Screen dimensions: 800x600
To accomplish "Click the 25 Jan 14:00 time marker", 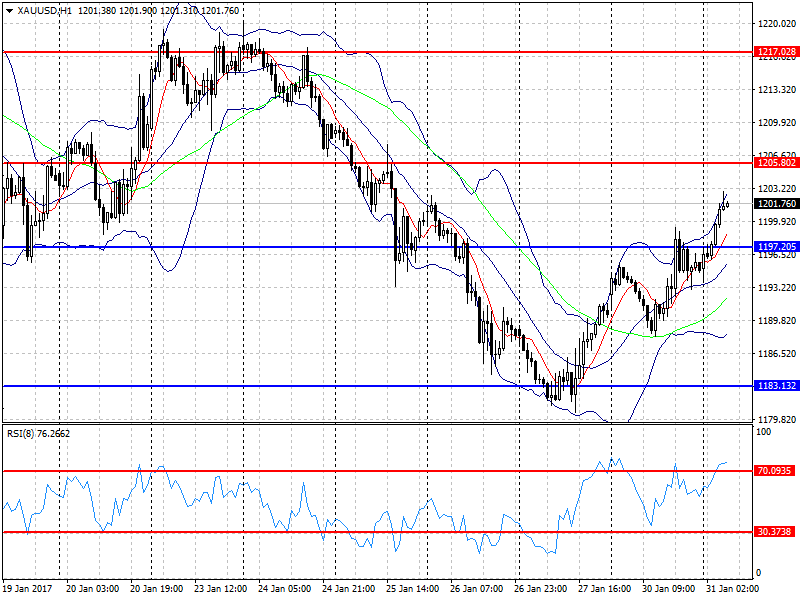I will pyautogui.click(x=413, y=588).
